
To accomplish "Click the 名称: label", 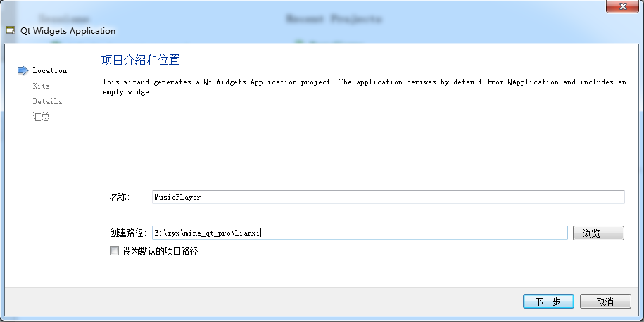I will [x=120, y=197].
